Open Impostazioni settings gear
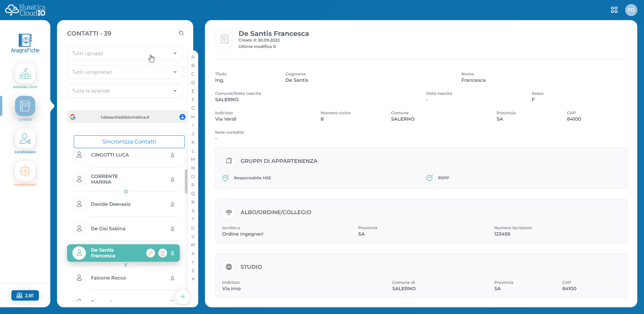This screenshot has height=314, width=644. [x=25, y=171]
